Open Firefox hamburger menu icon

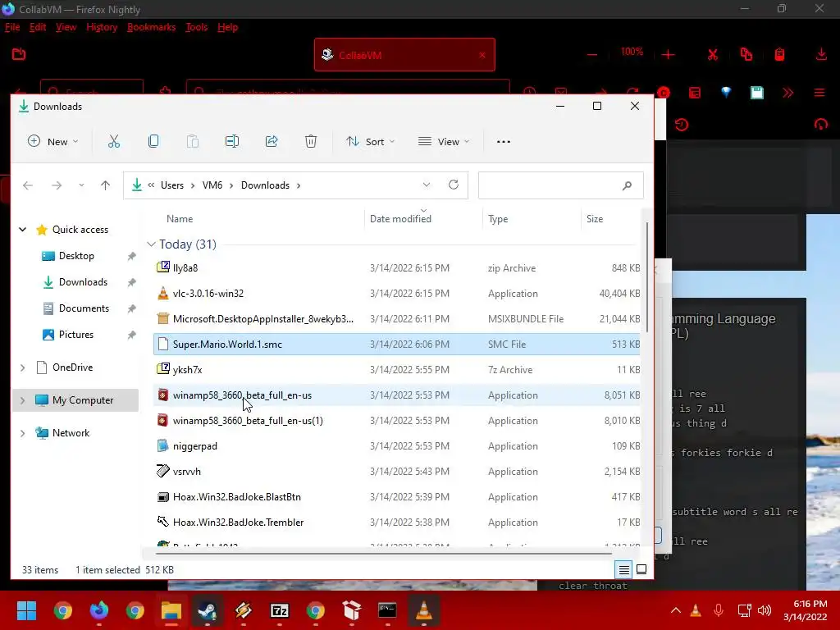tap(819, 93)
